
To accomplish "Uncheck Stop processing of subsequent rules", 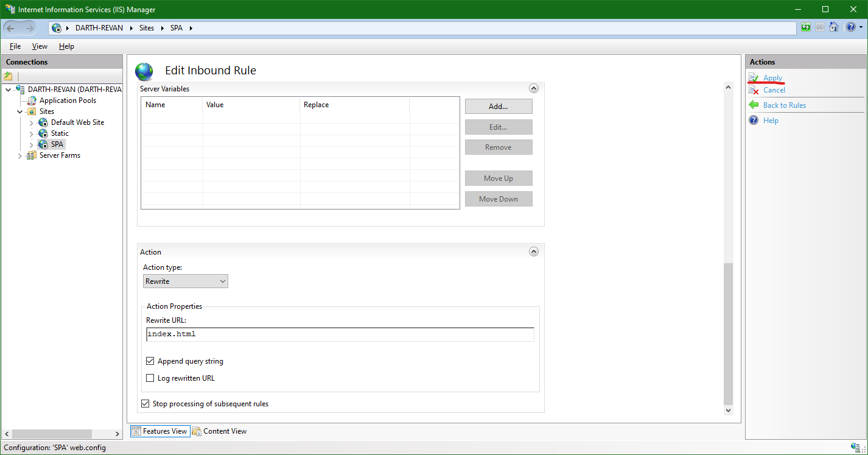I will coord(145,403).
